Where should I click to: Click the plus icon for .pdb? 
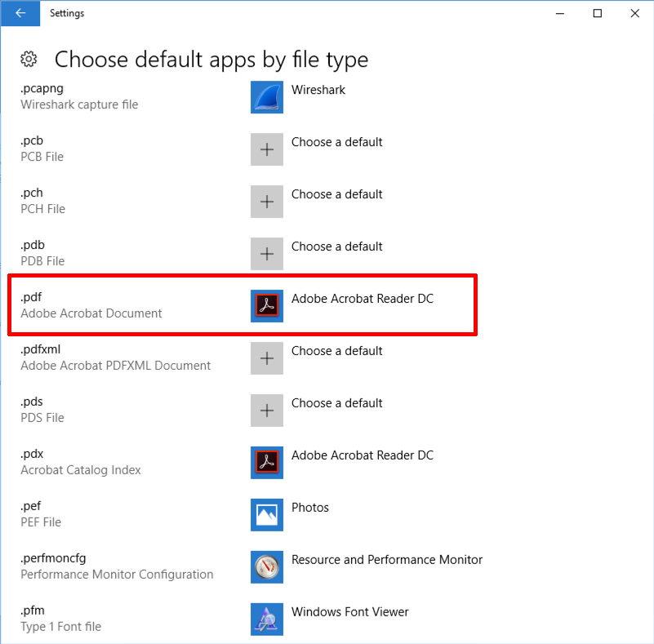point(267,254)
